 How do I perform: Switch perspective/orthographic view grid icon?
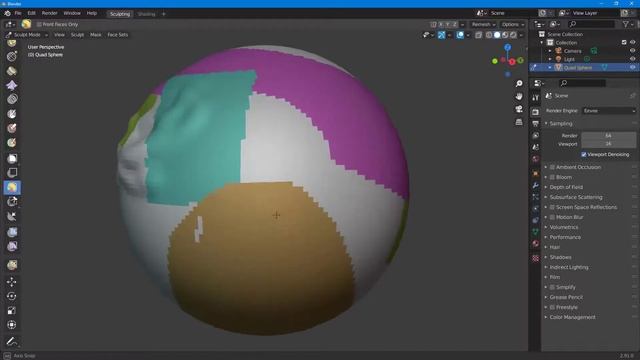519,122
